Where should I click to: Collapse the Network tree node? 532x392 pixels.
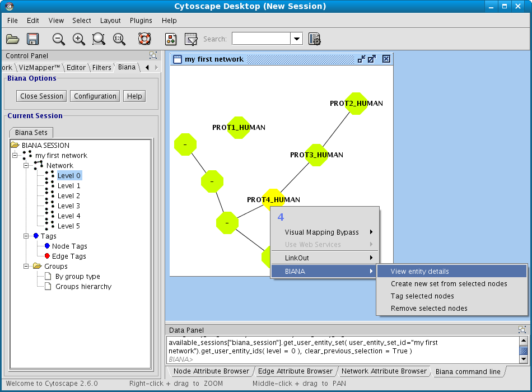pos(26,166)
